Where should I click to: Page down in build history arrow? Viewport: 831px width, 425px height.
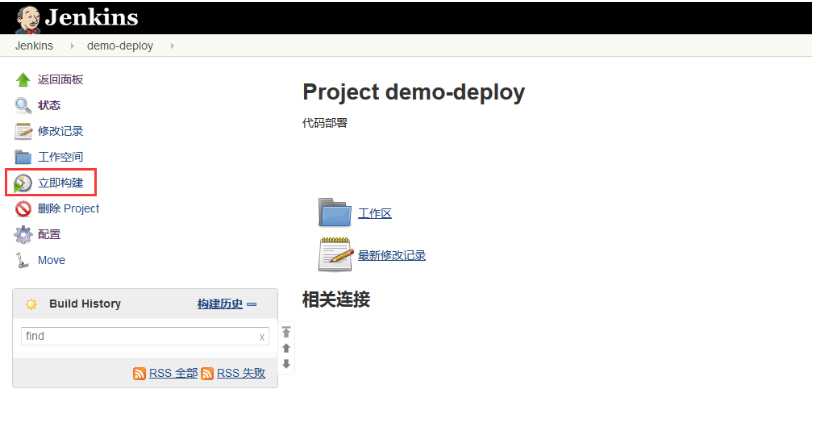tap(286, 364)
